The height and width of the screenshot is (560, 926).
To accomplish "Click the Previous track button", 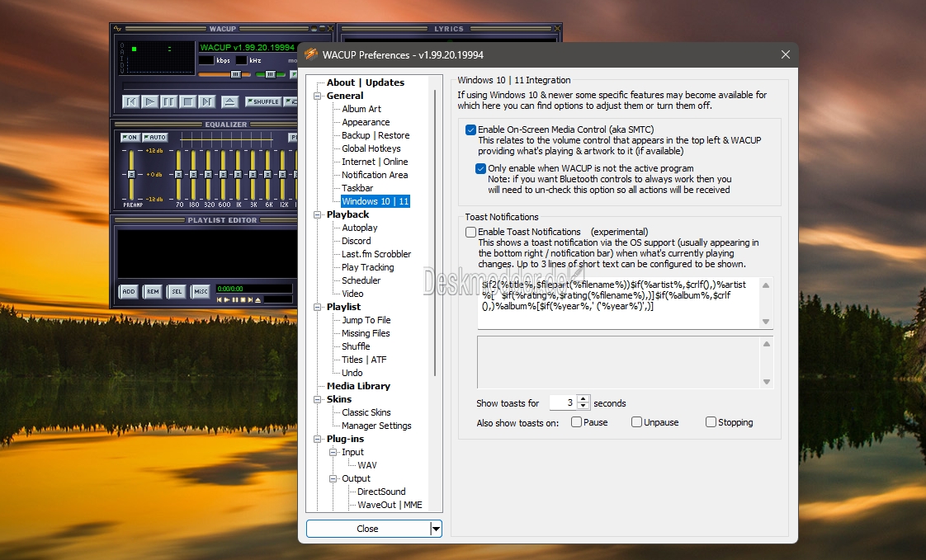I will click(130, 101).
